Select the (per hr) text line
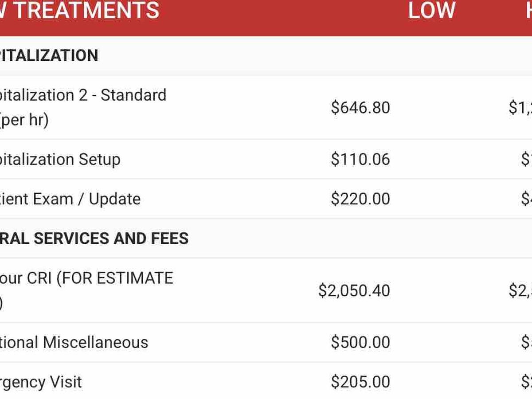Image resolution: width=532 pixels, height=399 pixels. [24, 120]
